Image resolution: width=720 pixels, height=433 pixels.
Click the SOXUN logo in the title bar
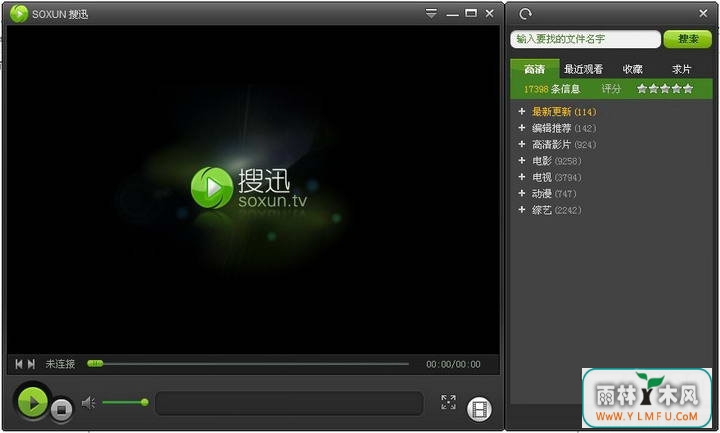[19, 14]
